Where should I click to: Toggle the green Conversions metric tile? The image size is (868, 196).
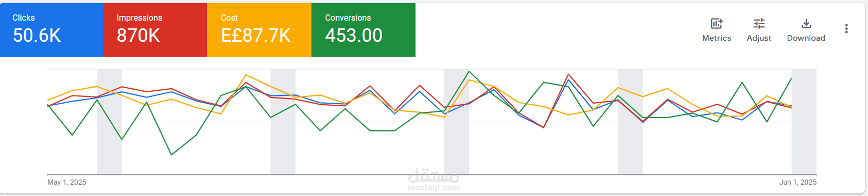pyautogui.click(x=363, y=30)
